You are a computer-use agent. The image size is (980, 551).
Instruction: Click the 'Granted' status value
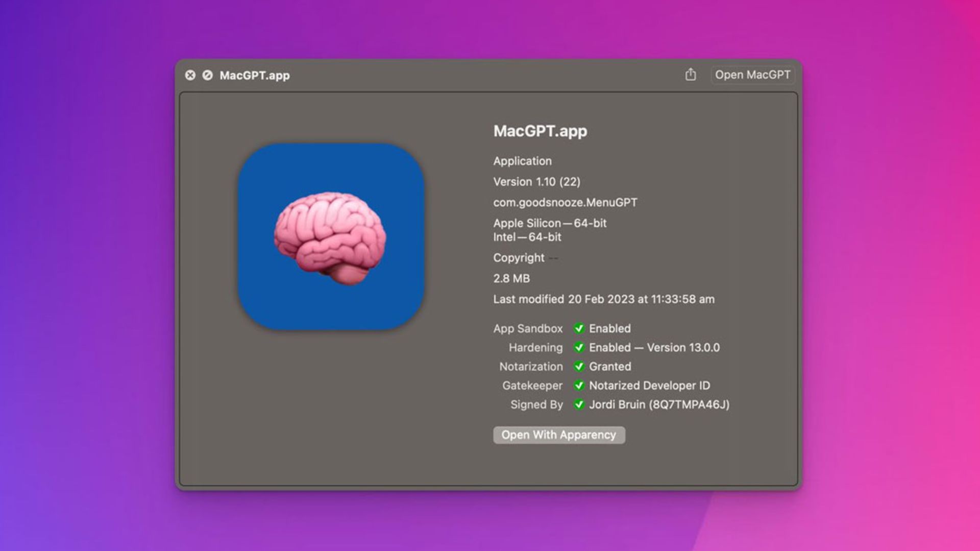(x=610, y=367)
